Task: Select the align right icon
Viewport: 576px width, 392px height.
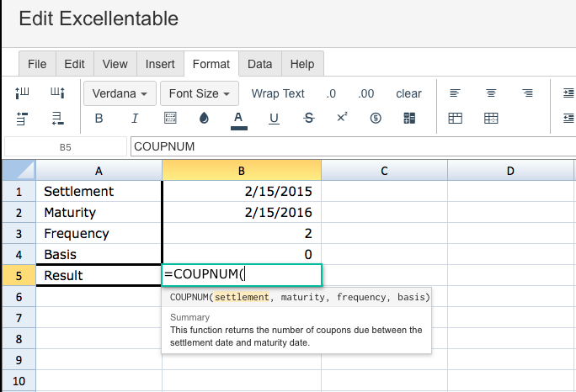Action: [527, 93]
